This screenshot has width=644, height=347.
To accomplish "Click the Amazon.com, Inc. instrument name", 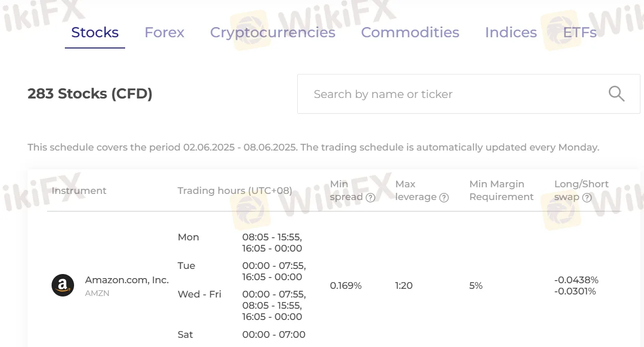I will pos(127,280).
